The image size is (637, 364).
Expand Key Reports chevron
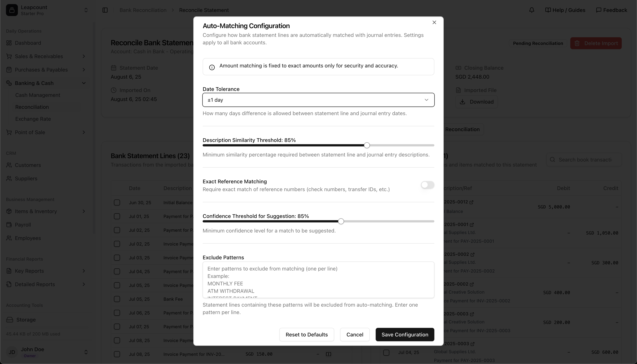[x=84, y=271]
